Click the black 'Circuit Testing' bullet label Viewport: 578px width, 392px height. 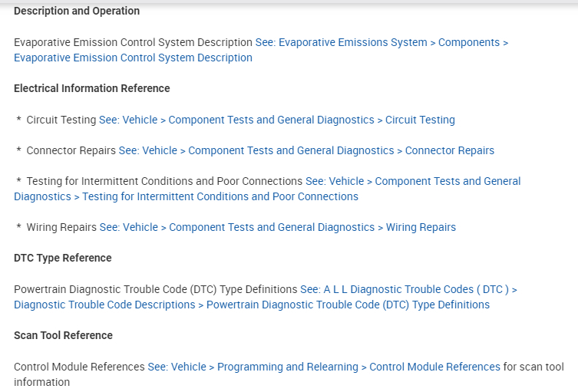click(x=61, y=120)
